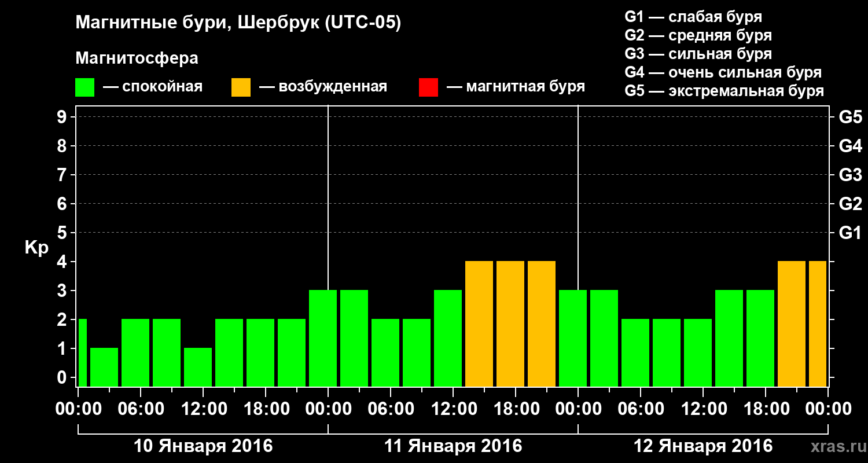Click the G5 storm level label on right axis
Viewport: 868px width, 463px height.
(x=850, y=117)
